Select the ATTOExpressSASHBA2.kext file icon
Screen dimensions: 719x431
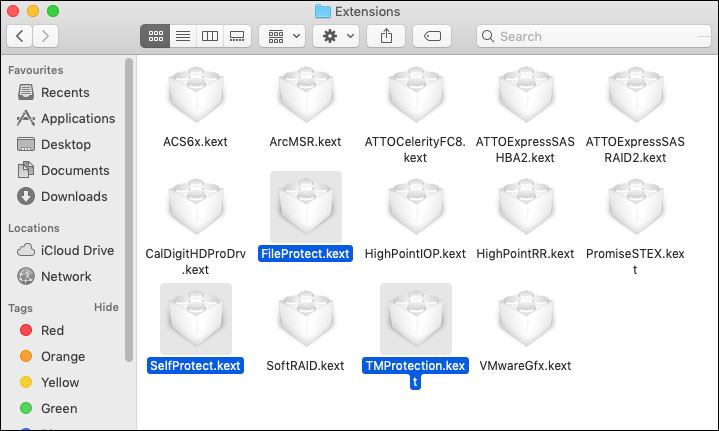(x=526, y=94)
